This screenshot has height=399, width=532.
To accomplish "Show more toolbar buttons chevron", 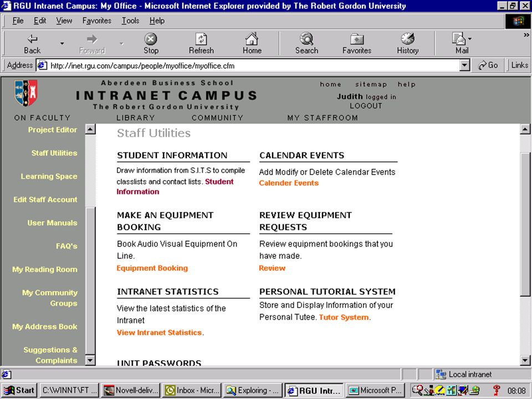I will 526,35.
